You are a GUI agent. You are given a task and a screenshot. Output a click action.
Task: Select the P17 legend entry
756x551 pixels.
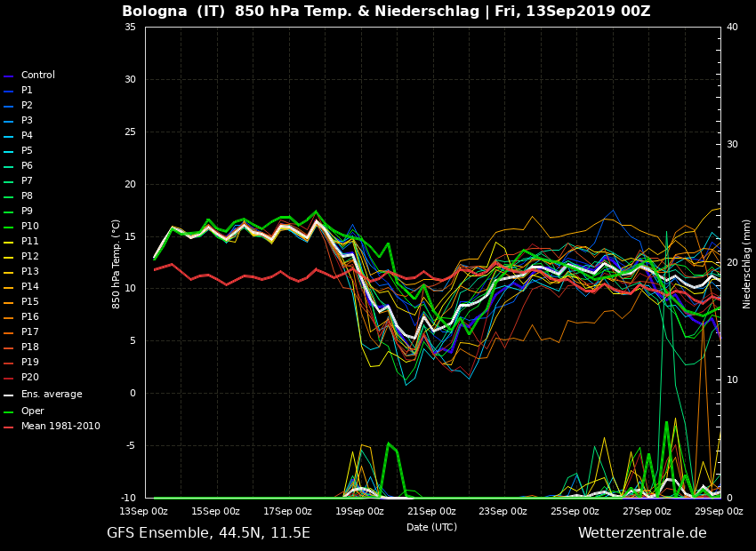point(29,332)
